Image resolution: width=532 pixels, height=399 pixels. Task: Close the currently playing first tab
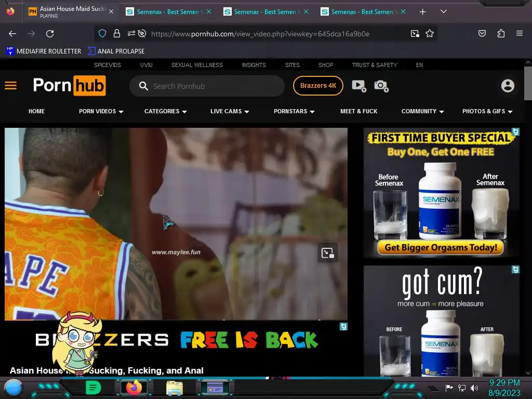111,11
